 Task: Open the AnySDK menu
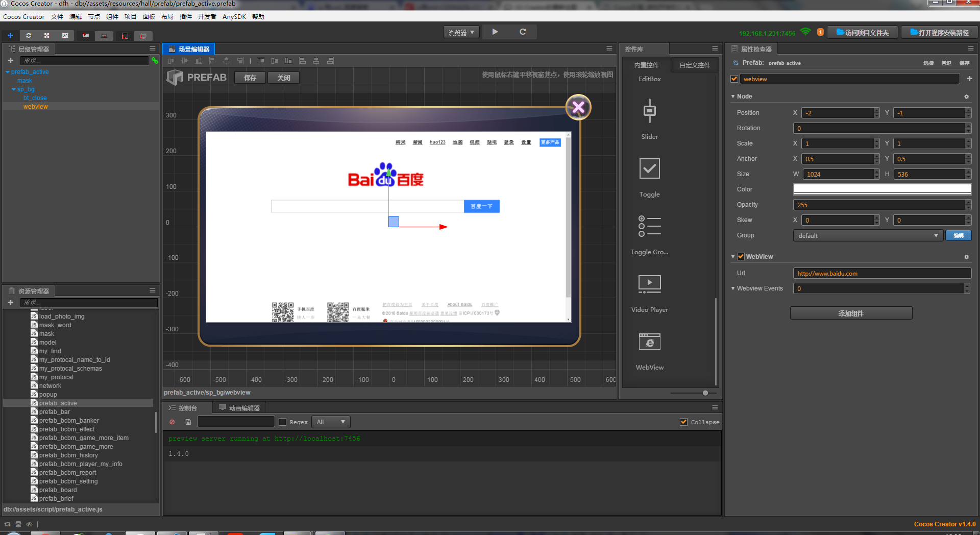[x=234, y=17]
